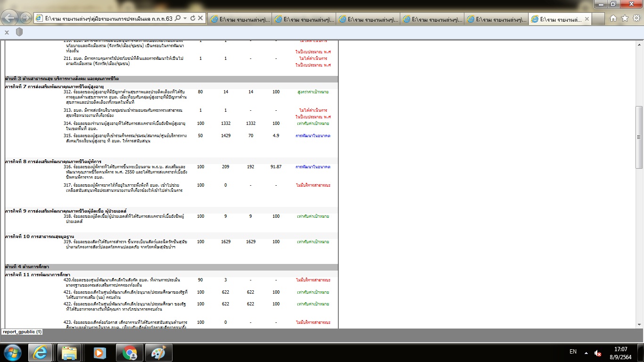Click the vertical scrollbar down arrow
Viewport: 644px width, 362px height.
coord(639,325)
